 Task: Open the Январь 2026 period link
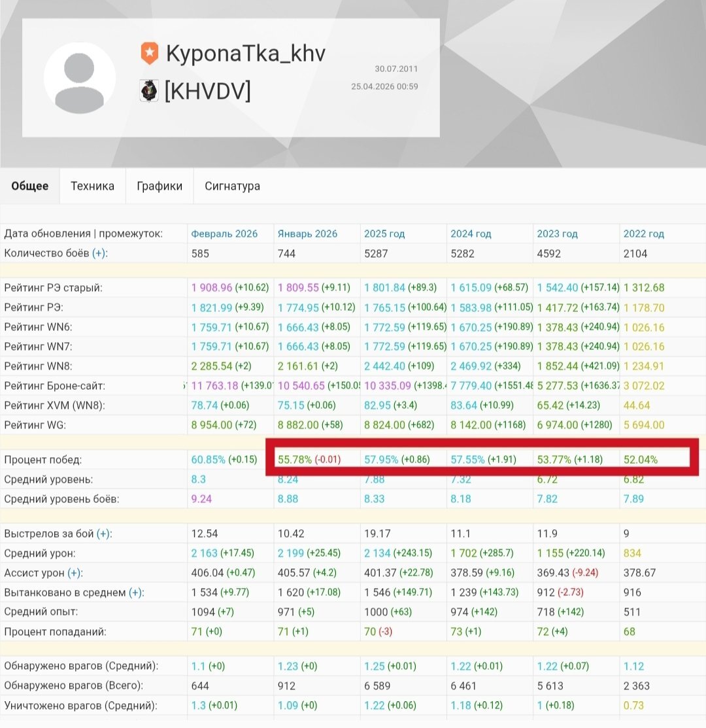[307, 234]
